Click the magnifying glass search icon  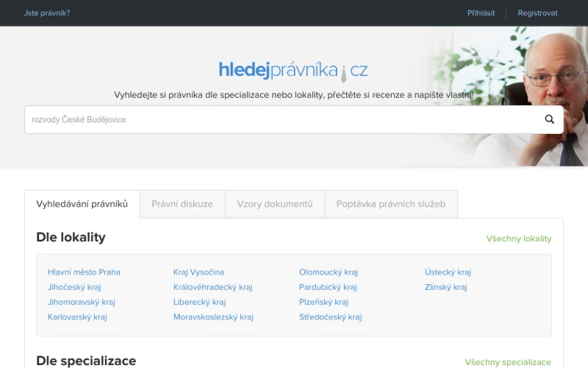pyautogui.click(x=549, y=119)
